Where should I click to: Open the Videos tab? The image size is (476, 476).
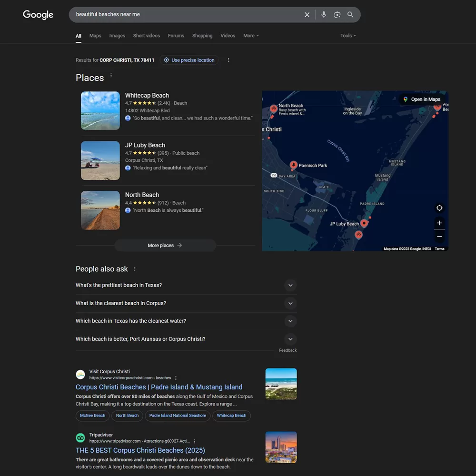coord(228,36)
